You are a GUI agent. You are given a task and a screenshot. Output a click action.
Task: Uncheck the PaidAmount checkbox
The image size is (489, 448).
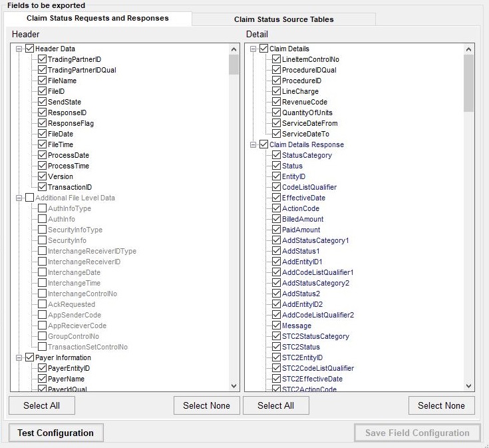(x=276, y=230)
